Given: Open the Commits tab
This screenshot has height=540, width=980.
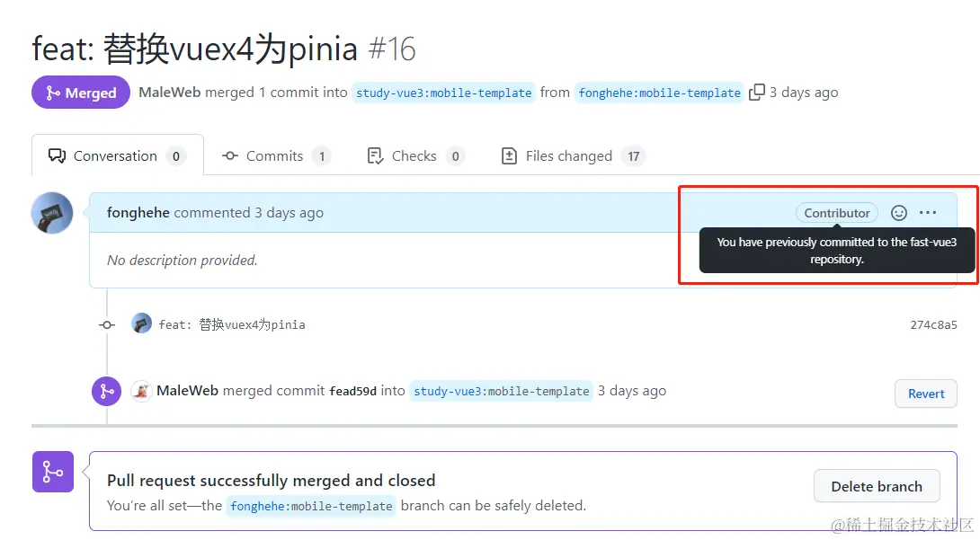Looking at the screenshot, I should point(276,155).
